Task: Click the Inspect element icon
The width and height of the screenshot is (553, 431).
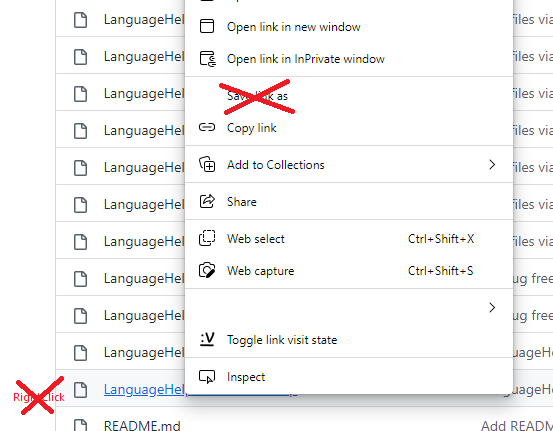Action: click(207, 377)
